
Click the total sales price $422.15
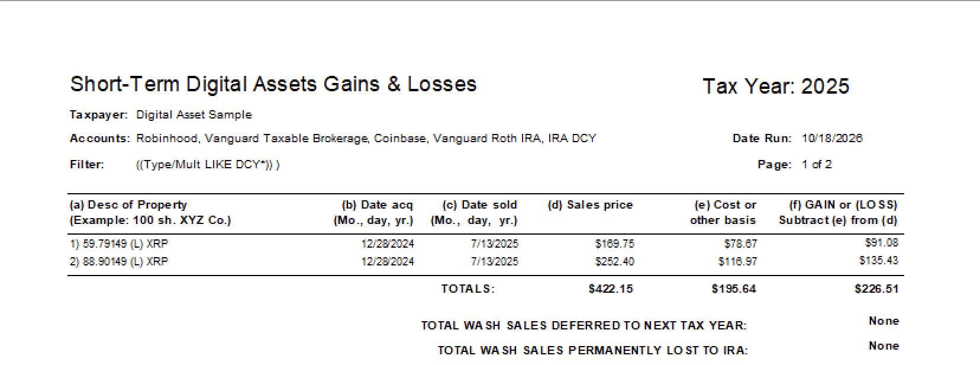click(611, 289)
